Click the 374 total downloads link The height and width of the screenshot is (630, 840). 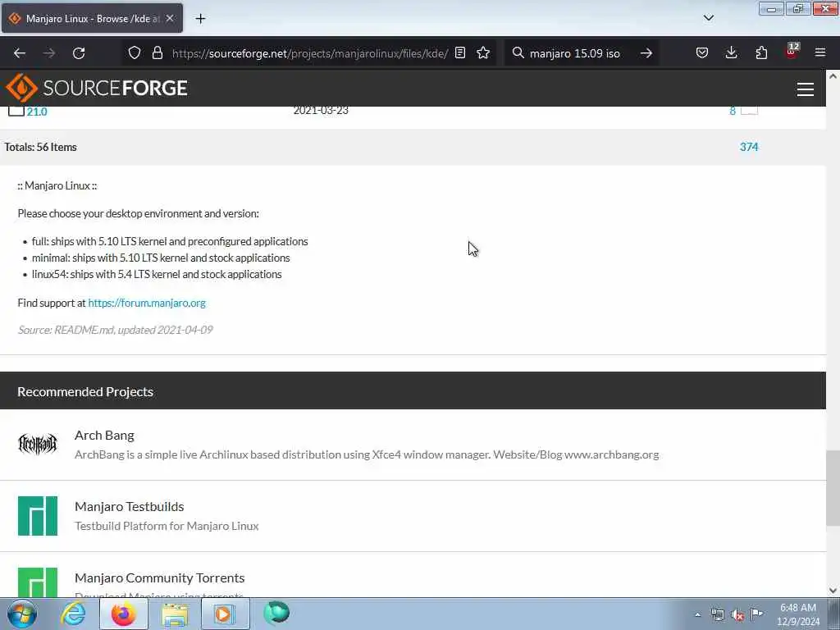pos(748,147)
